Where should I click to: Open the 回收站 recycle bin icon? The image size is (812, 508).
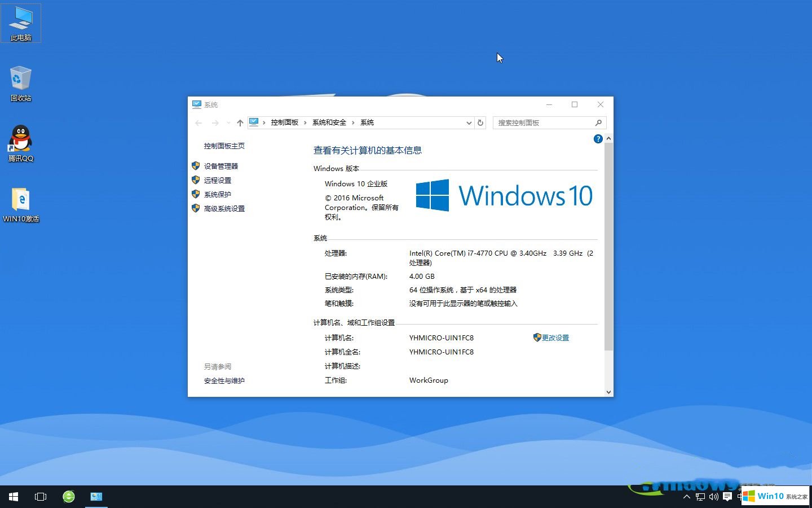click(x=21, y=84)
